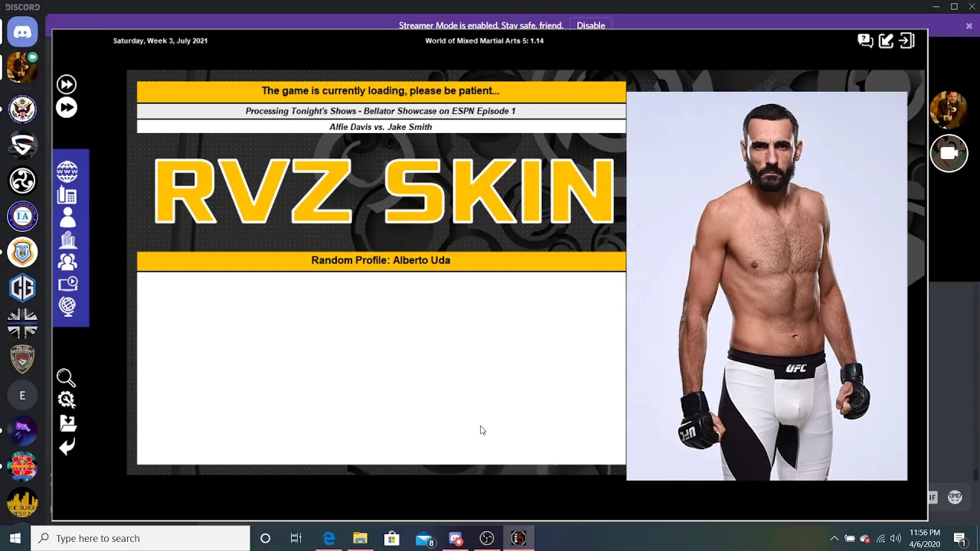Click the 'Random Profile: Alberto Uda' header
The width and height of the screenshot is (980, 551).
pos(381,260)
